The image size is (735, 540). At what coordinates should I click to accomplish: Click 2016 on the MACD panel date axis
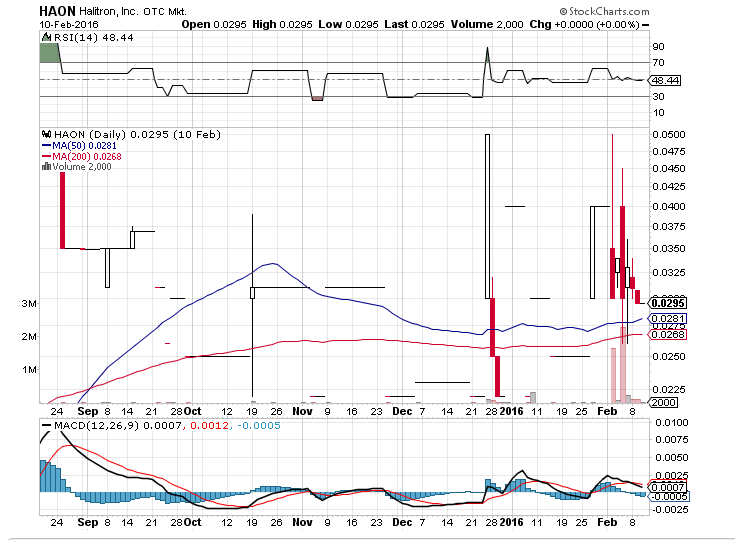[x=511, y=522]
